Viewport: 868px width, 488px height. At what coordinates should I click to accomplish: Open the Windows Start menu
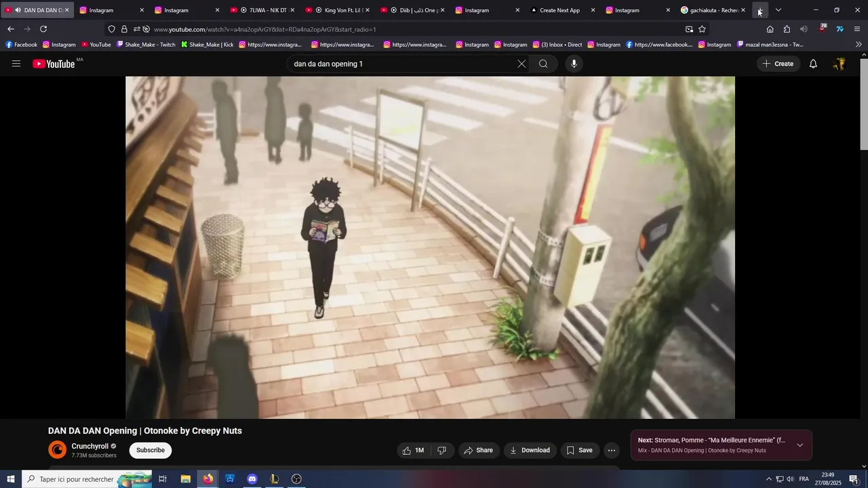11,479
